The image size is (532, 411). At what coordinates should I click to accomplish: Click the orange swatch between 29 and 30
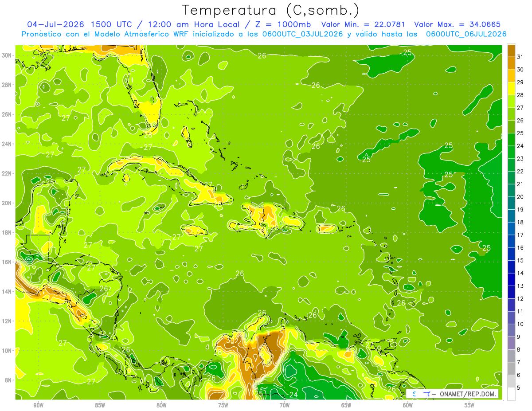pos(511,75)
